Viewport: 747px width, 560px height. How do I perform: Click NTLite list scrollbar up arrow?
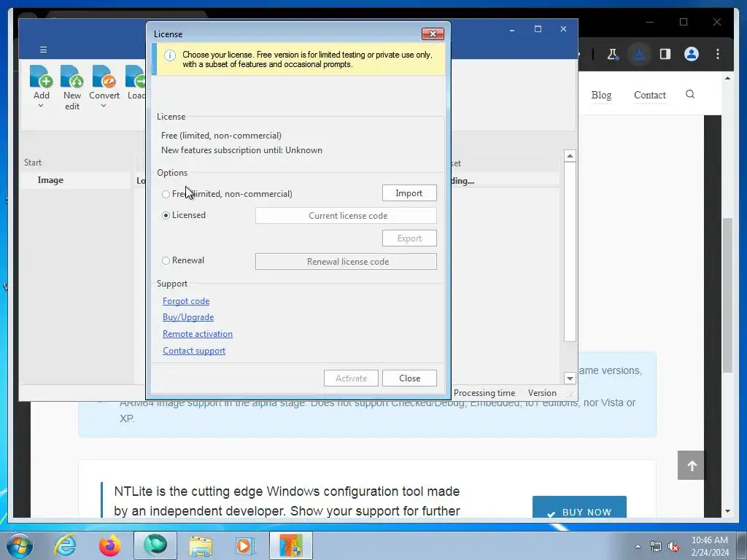pos(570,156)
